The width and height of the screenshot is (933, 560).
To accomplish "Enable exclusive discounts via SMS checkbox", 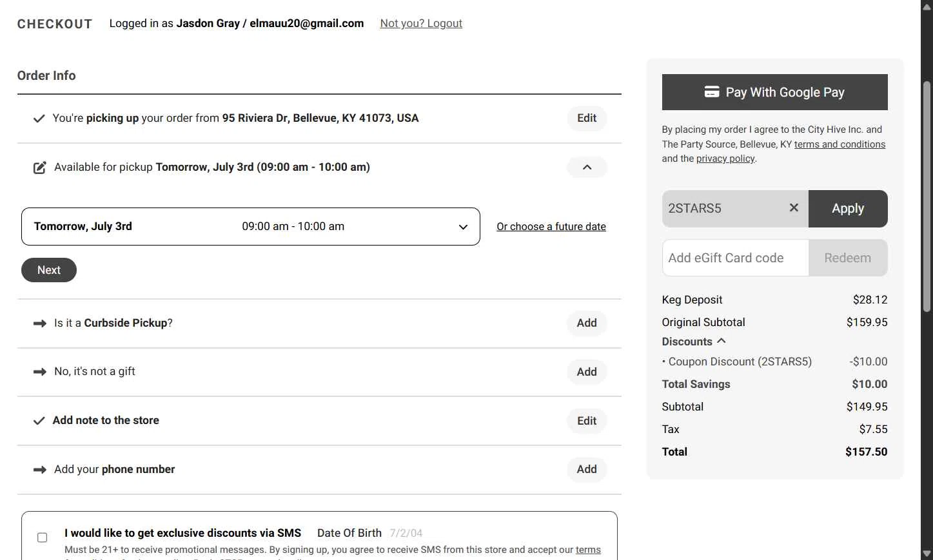I will [43, 537].
